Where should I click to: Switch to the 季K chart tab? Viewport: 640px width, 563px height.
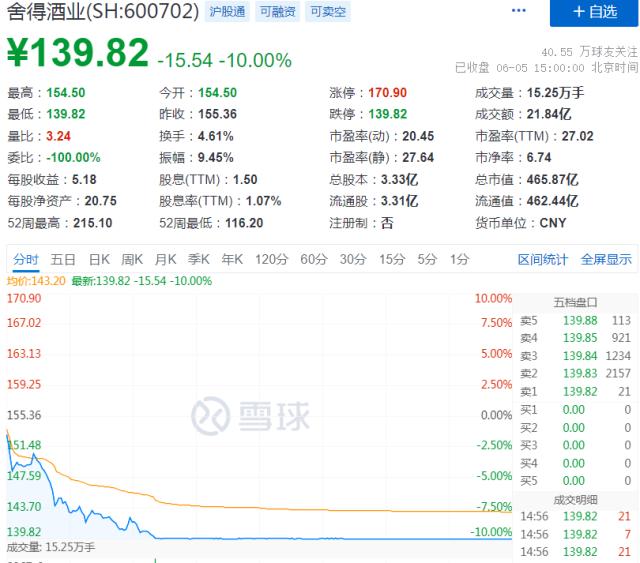pyautogui.click(x=198, y=259)
